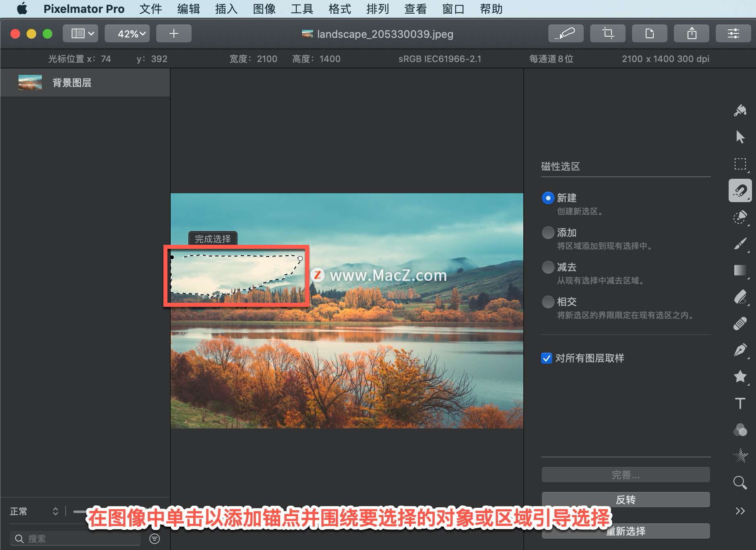This screenshot has height=550, width=756.
Task: Select the 背景图层 layer thumbnail
Action: [x=30, y=83]
